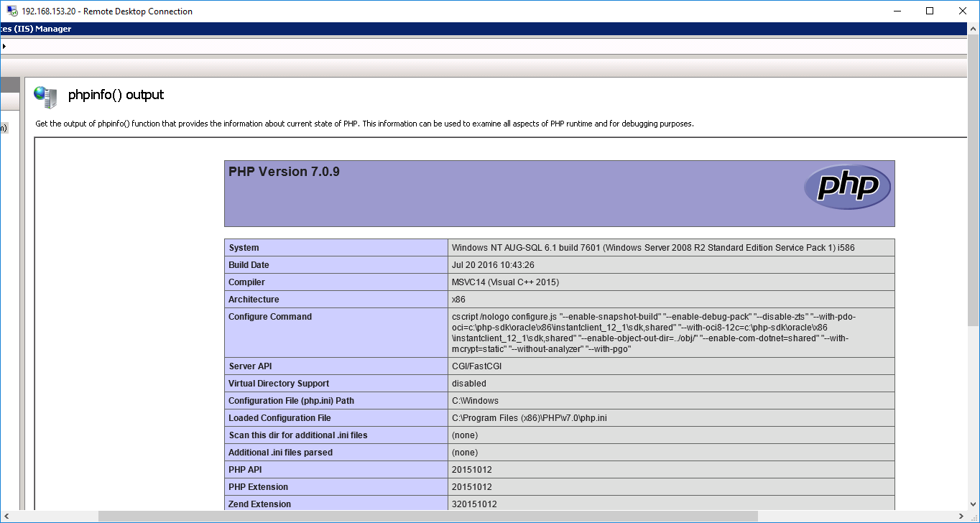Click the 'Windows NT AUG-SQL 6.1' system value

(653, 248)
